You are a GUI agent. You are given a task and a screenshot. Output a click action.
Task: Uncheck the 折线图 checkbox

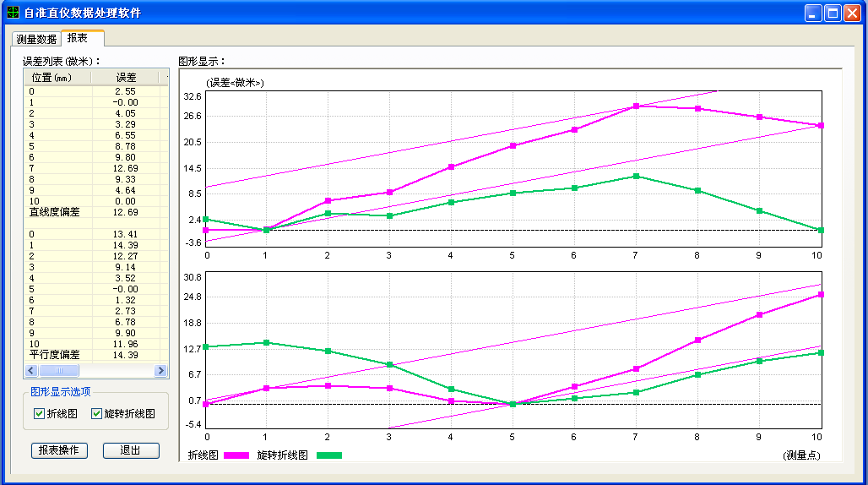[39, 414]
